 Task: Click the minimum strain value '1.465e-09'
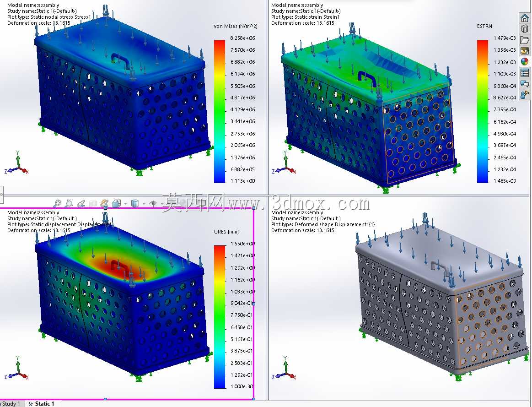505,181
